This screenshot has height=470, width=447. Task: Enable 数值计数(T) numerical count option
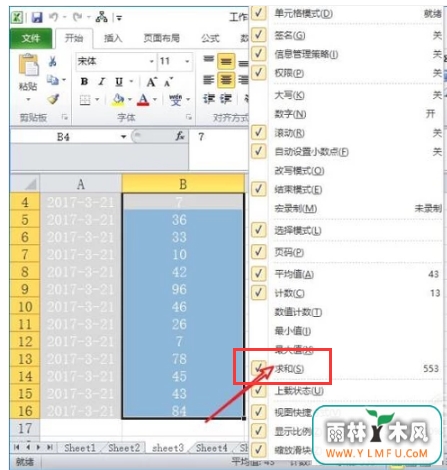(x=347, y=312)
